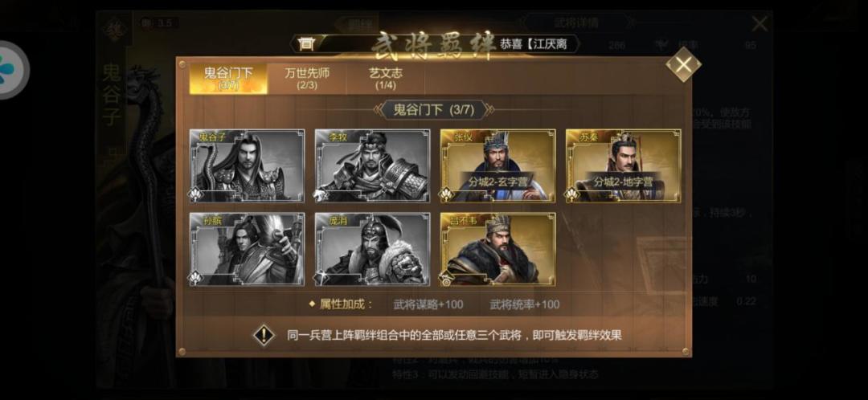868x400 pixels.
Task: Open the 吕不韦 general card
Action: click(x=497, y=250)
